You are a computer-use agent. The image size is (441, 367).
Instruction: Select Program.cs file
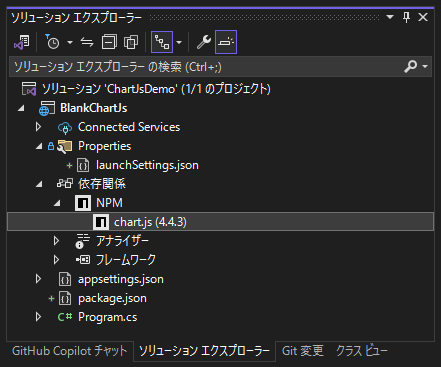pyautogui.click(x=107, y=317)
